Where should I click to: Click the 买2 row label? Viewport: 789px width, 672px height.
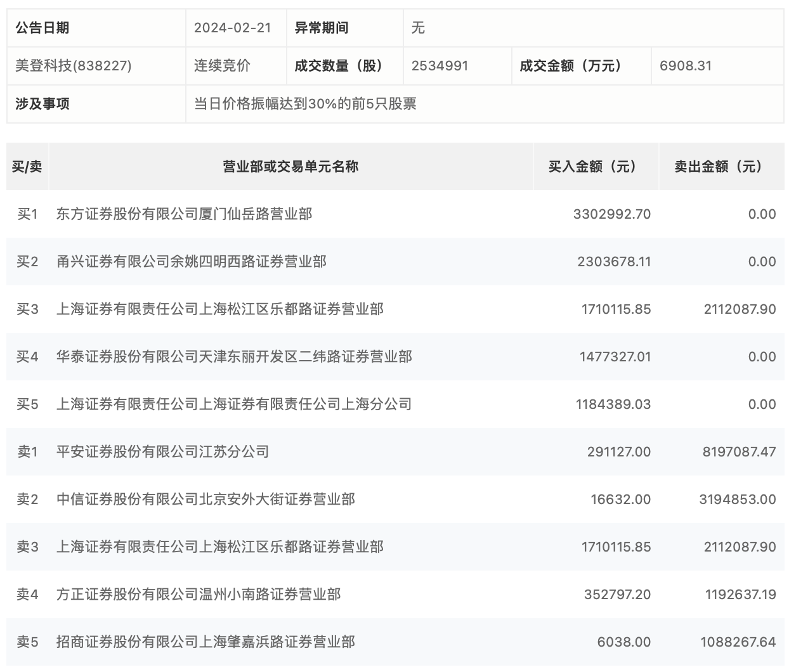pyautogui.click(x=27, y=262)
